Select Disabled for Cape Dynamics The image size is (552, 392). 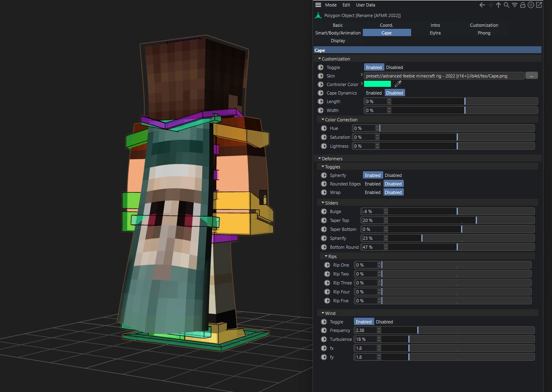395,93
